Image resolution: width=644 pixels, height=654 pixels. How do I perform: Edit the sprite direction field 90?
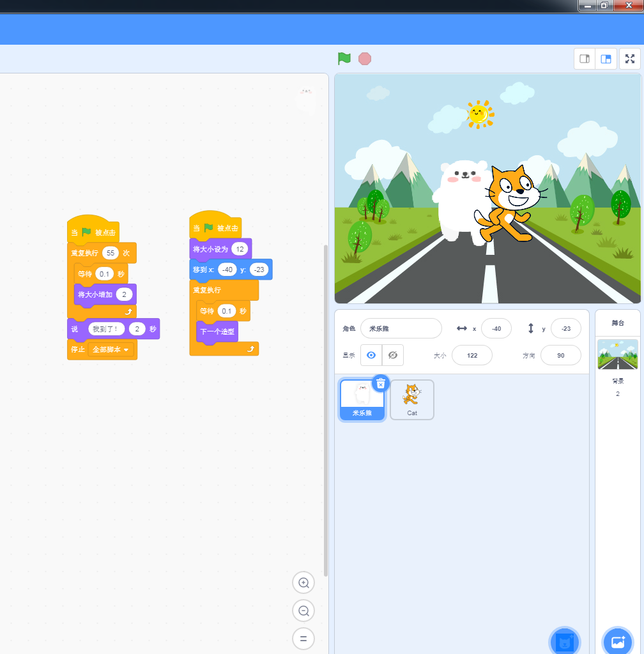pyautogui.click(x=560, y=355)
